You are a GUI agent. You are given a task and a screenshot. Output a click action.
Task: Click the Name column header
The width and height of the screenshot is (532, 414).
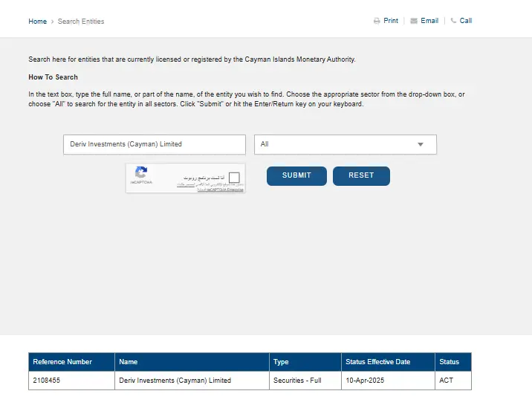click(192, 362)
